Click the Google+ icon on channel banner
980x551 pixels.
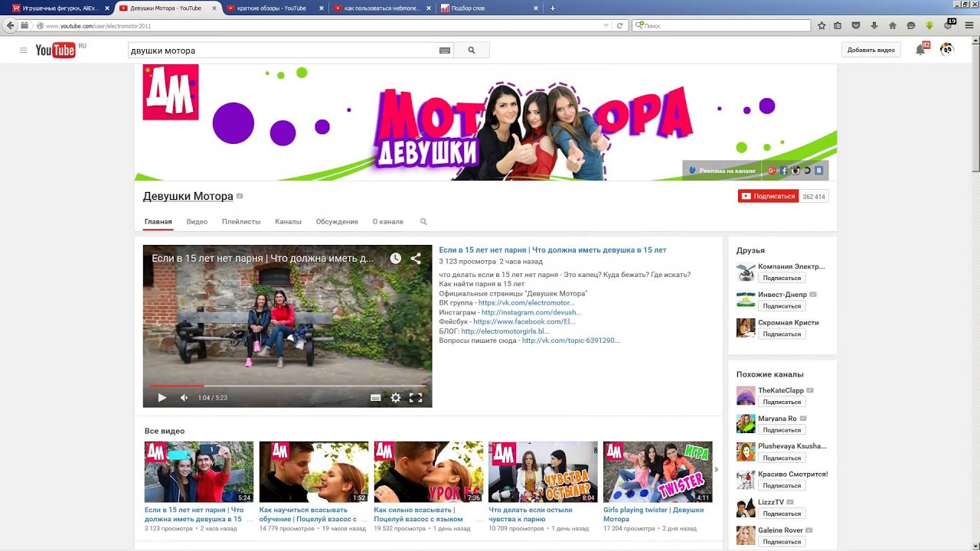click(772, 171)
